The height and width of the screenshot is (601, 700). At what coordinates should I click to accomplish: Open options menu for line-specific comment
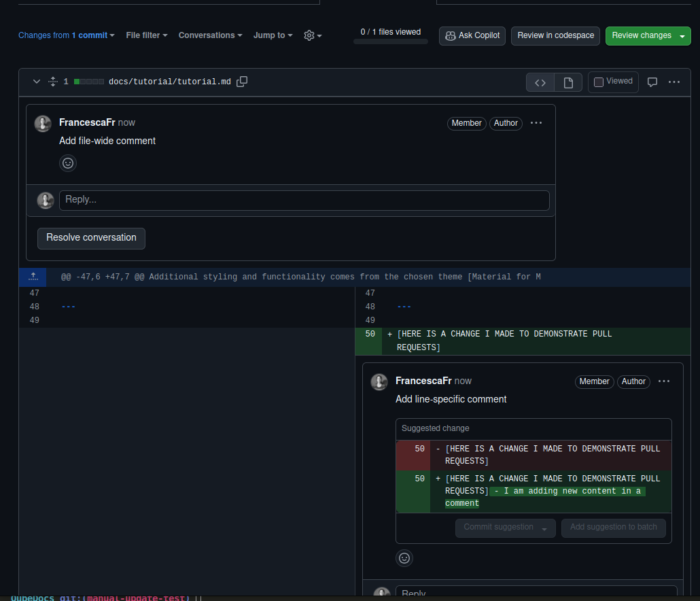coord(664,381)
